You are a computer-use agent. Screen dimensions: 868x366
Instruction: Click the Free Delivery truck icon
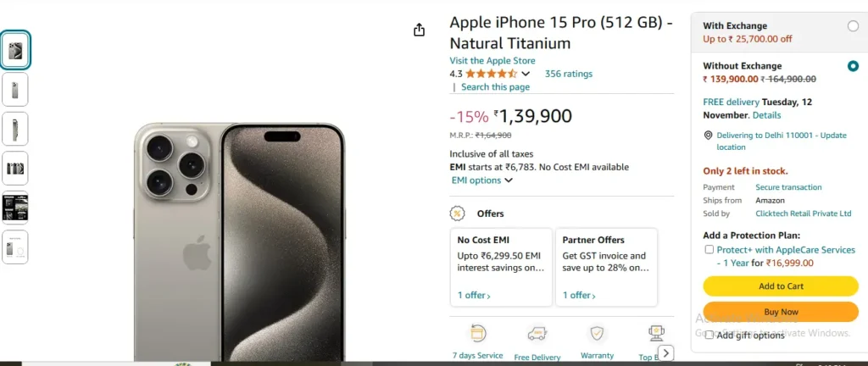pyautogui.click(x=537, y=333)
